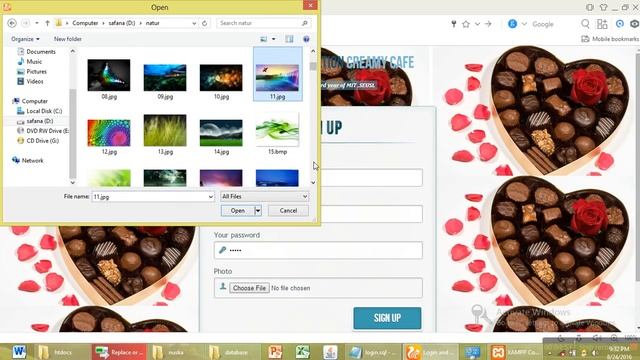Click the Open button
Screen dimensions: 640x360
tap(238, 211)
